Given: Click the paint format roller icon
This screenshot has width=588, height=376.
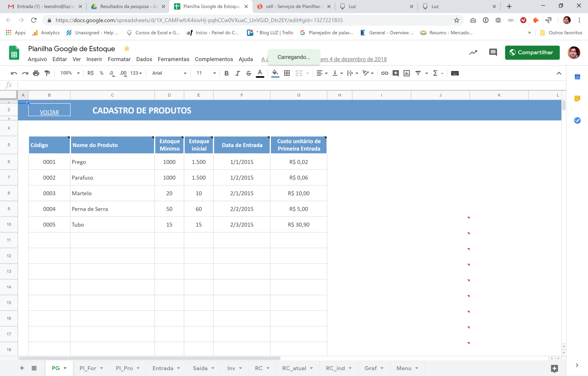Looking at the screenshot, I should click(x=47, y=73).
